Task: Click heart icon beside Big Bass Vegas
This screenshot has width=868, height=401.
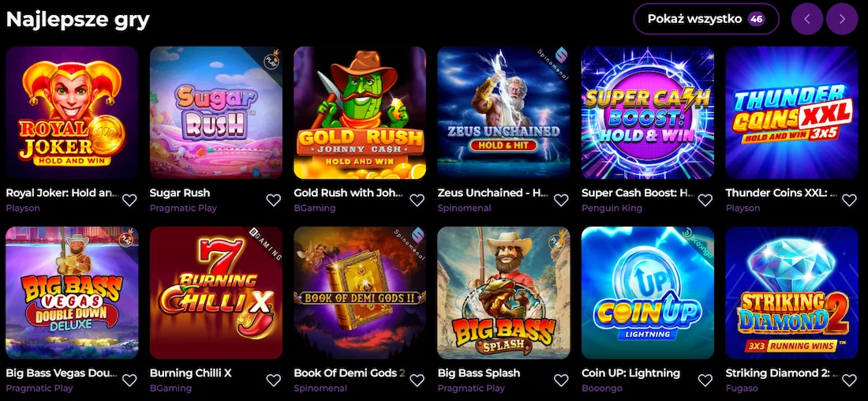Action: pos(129,380)
